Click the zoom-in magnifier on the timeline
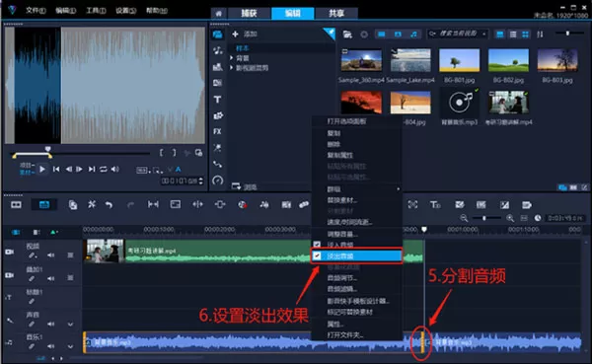 510,218
